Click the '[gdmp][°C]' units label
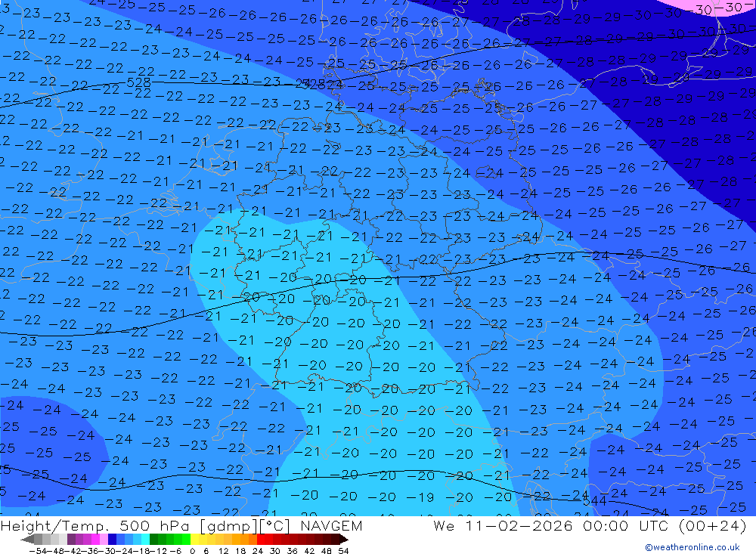756x554 pixels. [x=246, y=525]
